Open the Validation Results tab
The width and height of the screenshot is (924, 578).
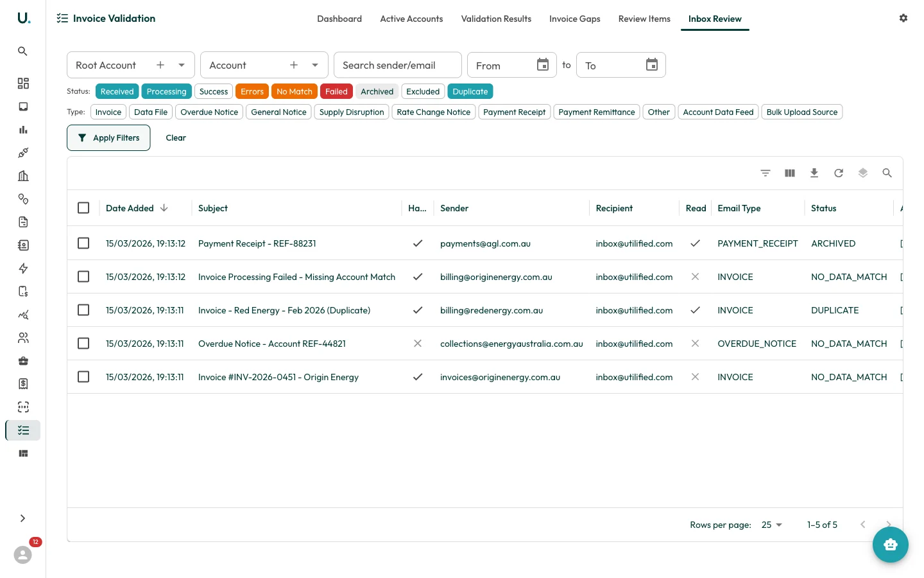[x=496, y=19]
